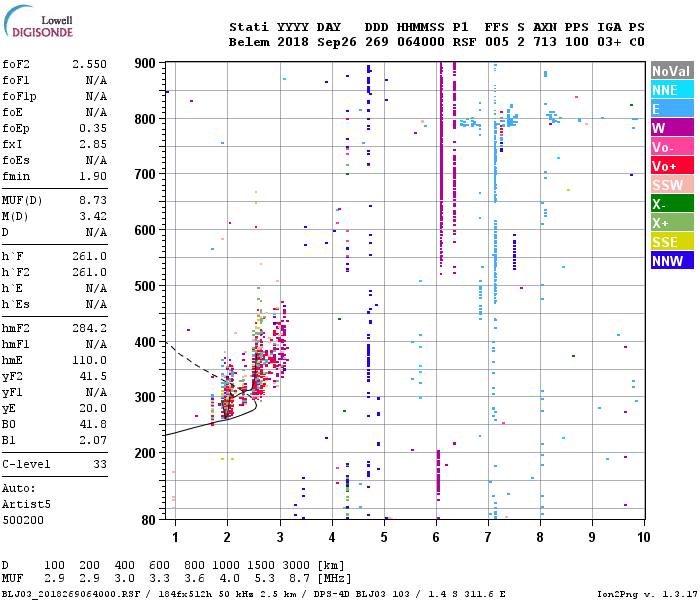700x600 pixels.
Task: Select the W purple legend swatch
Action: (x=672, y=128)
